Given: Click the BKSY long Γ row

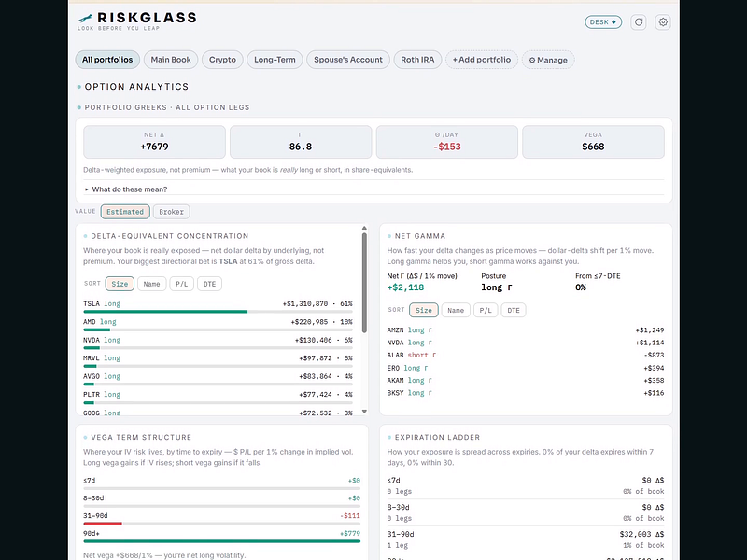Looking at the screenshot, I should (526, 393).
